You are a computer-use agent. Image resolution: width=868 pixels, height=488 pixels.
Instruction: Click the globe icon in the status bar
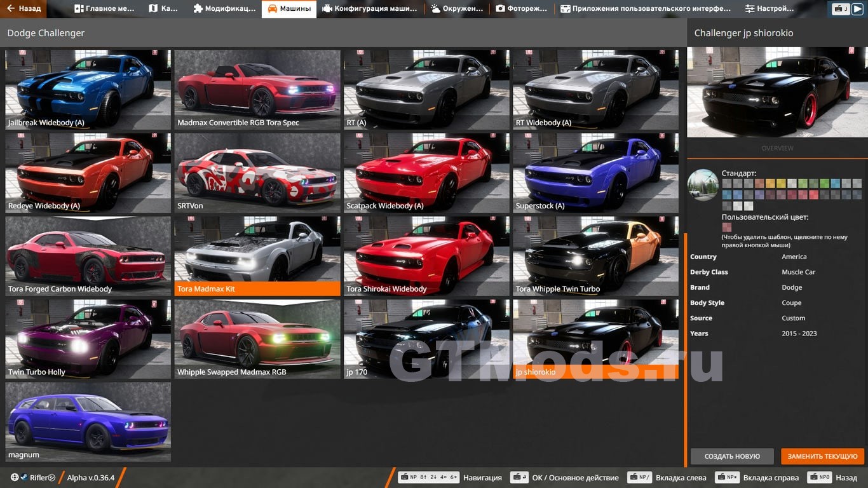click(15, 477)
